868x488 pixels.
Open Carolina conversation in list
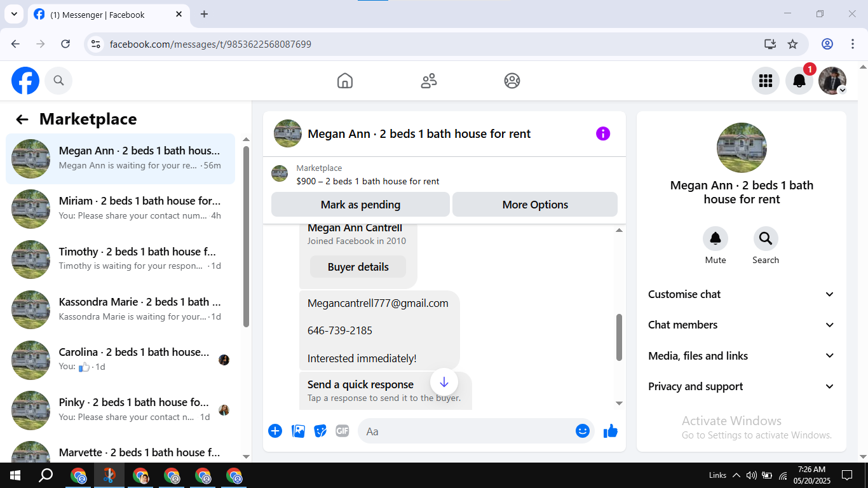tap(120, 360)
